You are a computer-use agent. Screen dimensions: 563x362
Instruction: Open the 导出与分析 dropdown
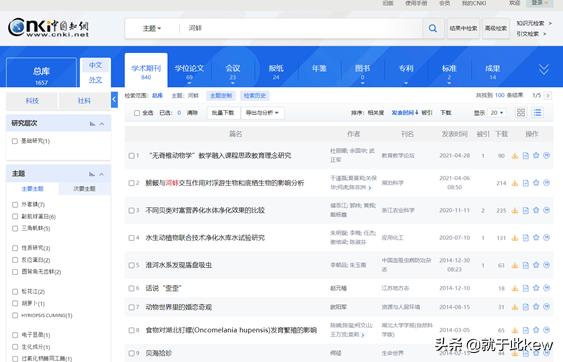click(x=262, y=113)
